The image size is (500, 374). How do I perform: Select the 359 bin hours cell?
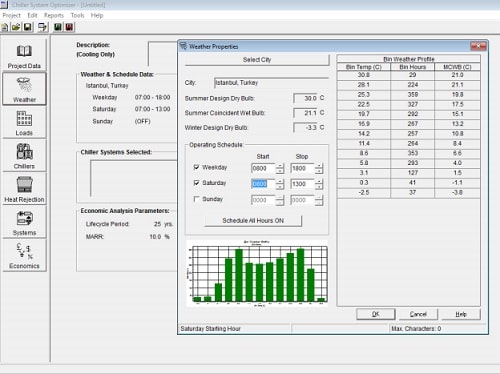(x=413, y=95)
